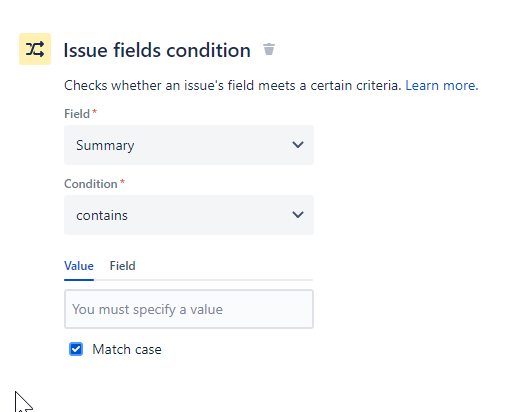The image size is (522, 412).
Task: Open the Condition dropdown set to contains
Action: [x=189, y=215]
